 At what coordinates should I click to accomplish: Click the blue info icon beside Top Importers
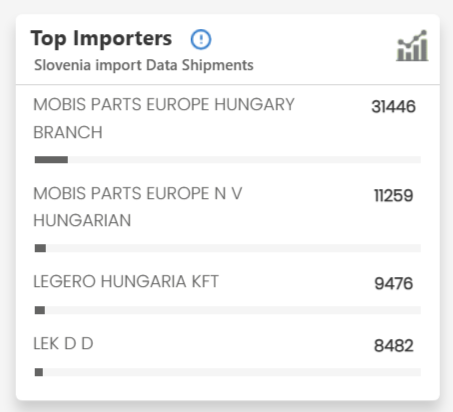[201, 39]
